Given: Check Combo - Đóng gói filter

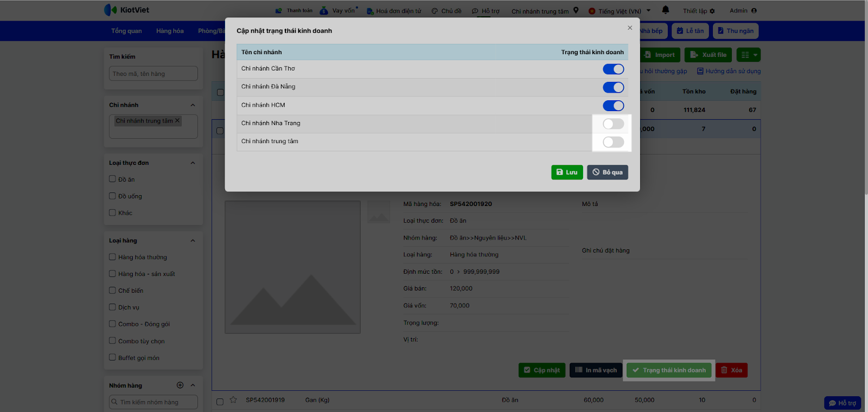Looking at the screenshot, I should pos(112,324).
